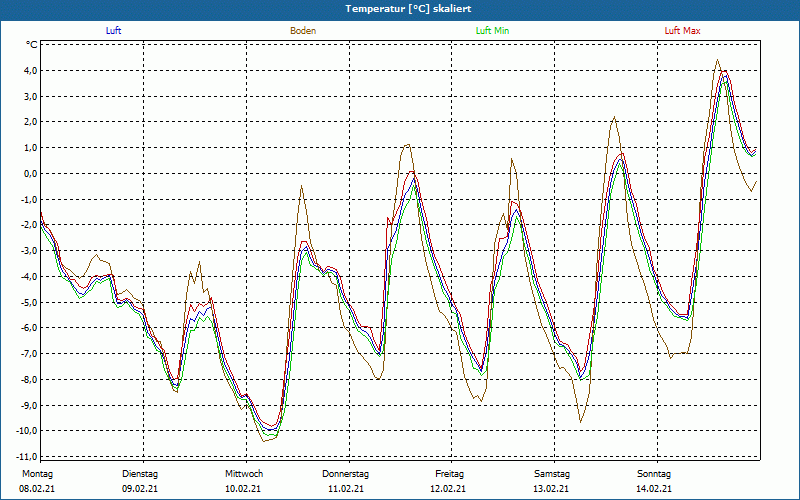Click the "Samstag" day label
The image size is (800, 500).
click(552, 474)
